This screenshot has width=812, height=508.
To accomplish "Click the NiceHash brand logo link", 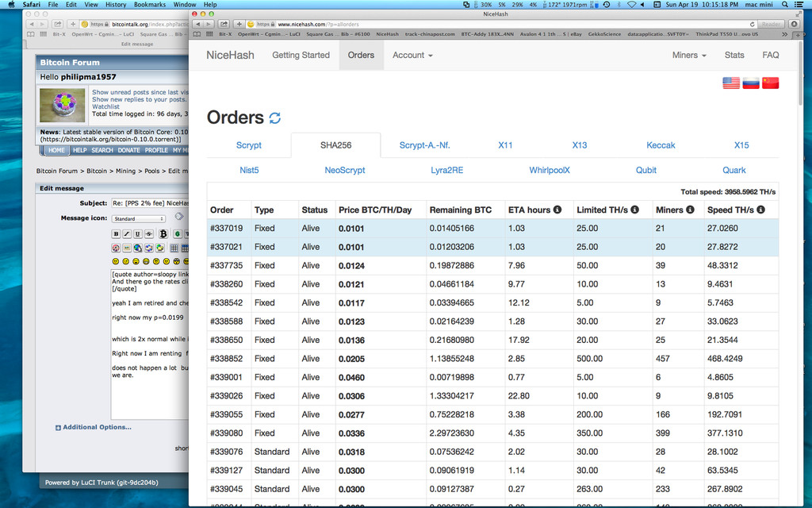I will [x=230, y=55].
